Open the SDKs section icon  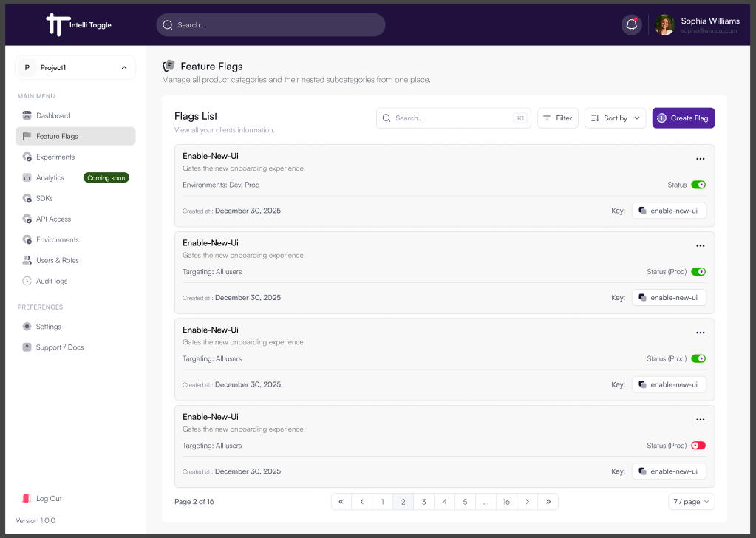click(27, 198)
